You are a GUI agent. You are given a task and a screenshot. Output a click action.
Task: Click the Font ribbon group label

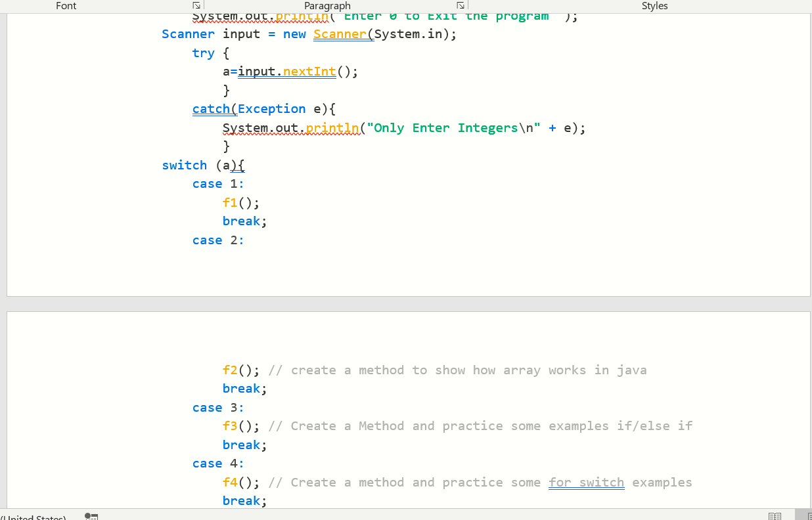(x=66, y=6)
